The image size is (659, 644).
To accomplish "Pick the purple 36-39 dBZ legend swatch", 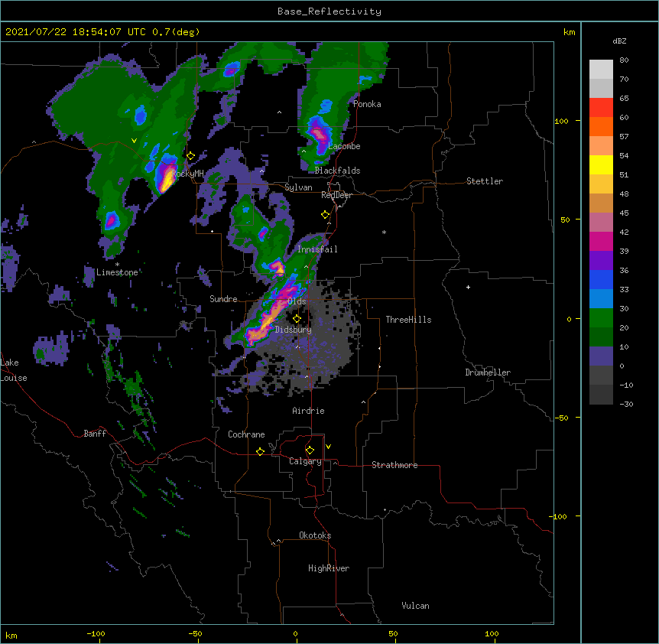I will coord(601,261).
